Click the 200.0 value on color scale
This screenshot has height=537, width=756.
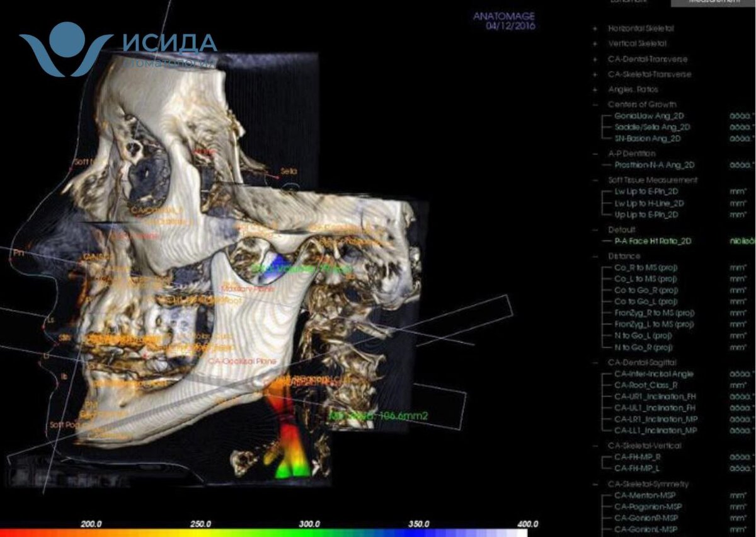click(x=92, y=524)
